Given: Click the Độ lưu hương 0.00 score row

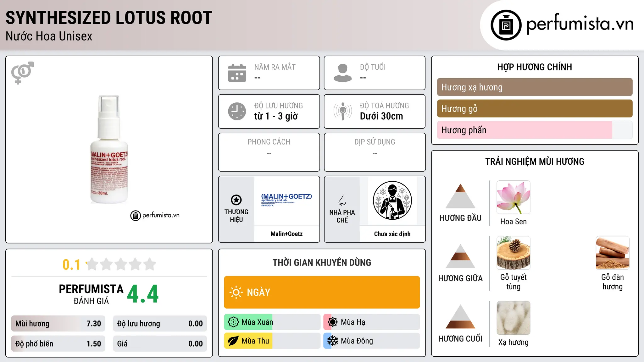Looking at the screenshot, I should (x=160, y=324).
